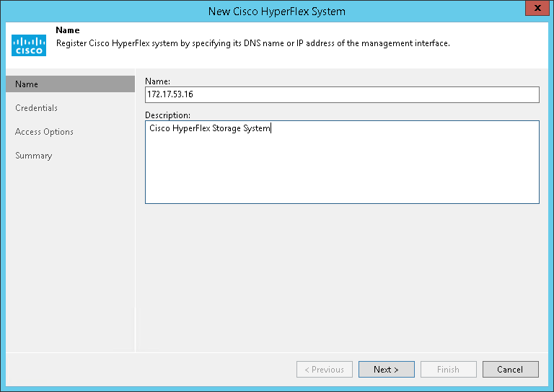The height and width of the screenshot is (392, 554).
Task: Close the New Cisco HyperFlex System dialog
Action: tap(535, 10)
